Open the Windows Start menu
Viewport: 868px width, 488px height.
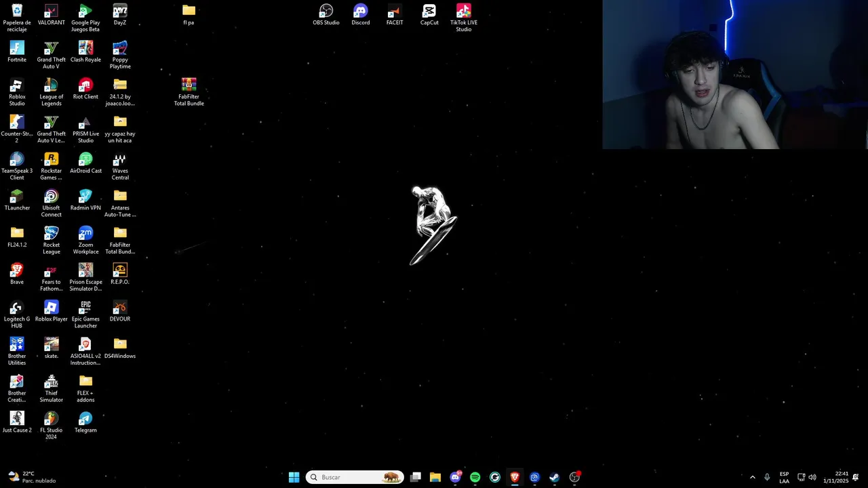(294, 477)
